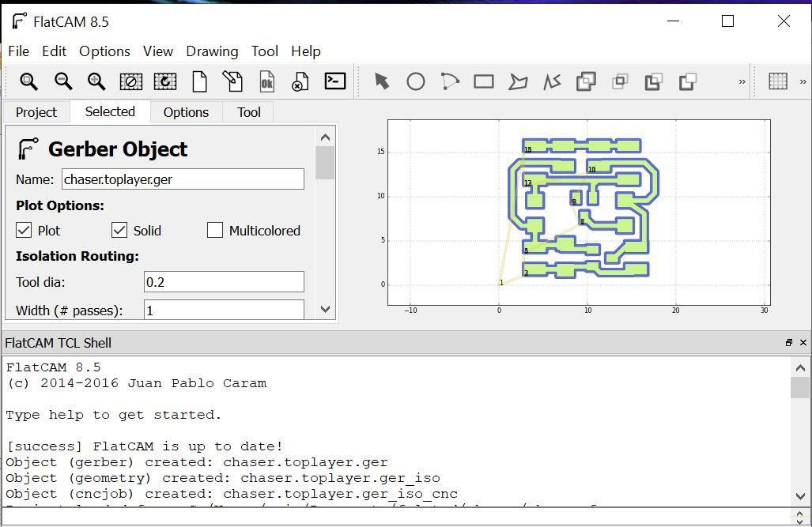
Task: Switch to the Project tab
Action: pos(36,112)
